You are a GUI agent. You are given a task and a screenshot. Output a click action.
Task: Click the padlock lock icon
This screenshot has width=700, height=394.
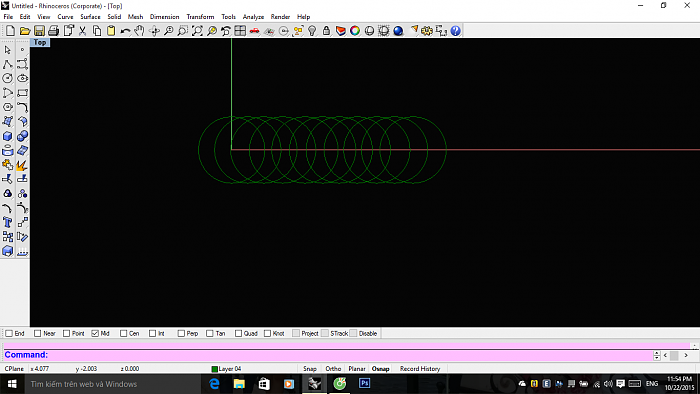pos(326,31)
